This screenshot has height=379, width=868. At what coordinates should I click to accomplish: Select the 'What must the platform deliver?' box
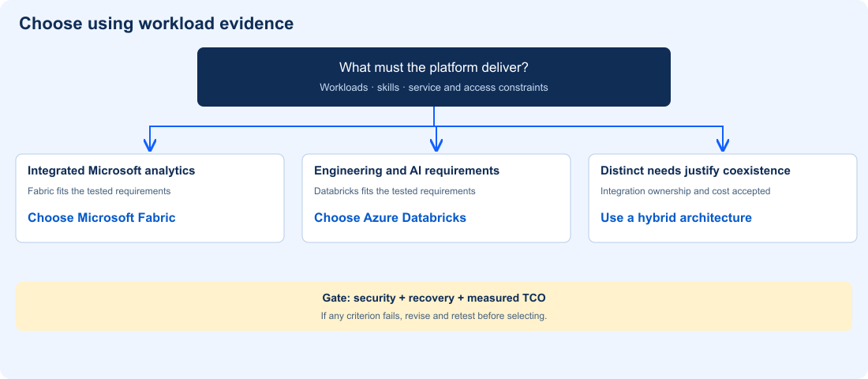[x=434, y=77]
